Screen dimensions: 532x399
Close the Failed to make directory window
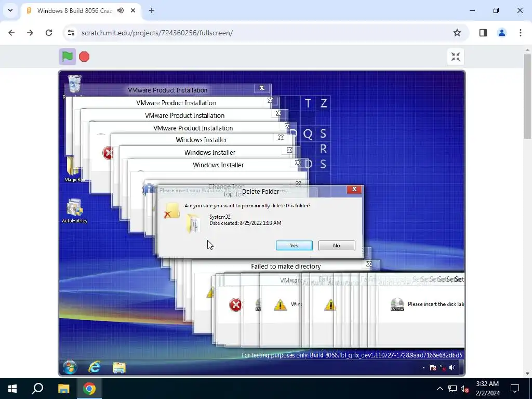pyautogui.click(x=369, y=264)
